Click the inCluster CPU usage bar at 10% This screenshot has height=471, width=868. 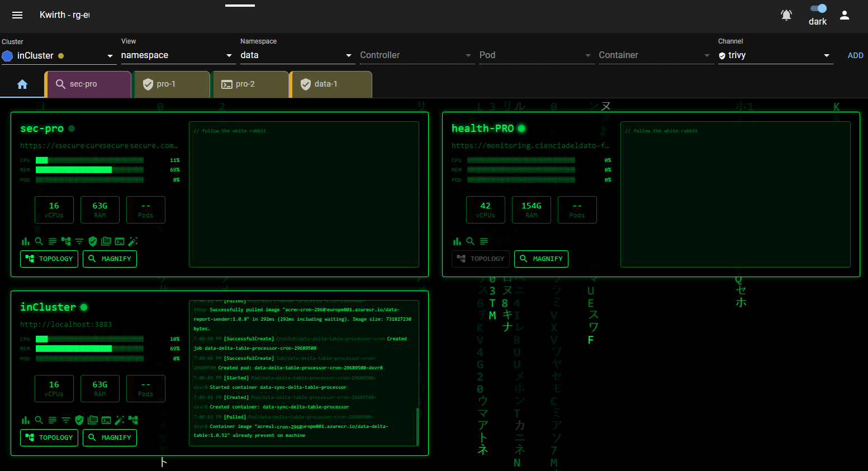(x=89, y=339)
